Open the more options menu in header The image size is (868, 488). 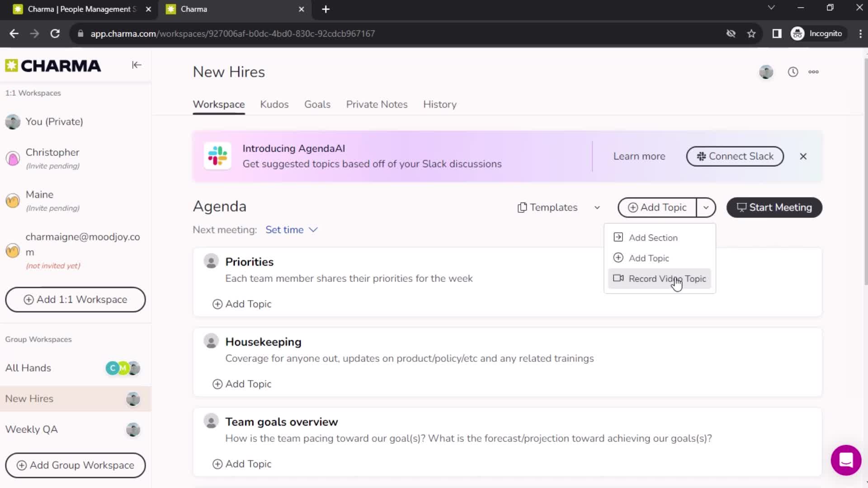point(813,72)
